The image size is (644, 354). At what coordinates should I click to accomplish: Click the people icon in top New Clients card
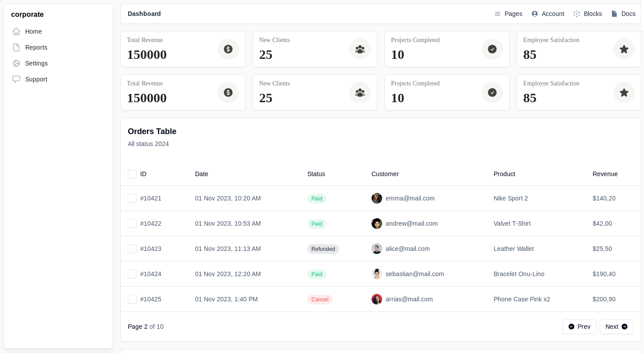pyautogui.click(x=360, y=49)
